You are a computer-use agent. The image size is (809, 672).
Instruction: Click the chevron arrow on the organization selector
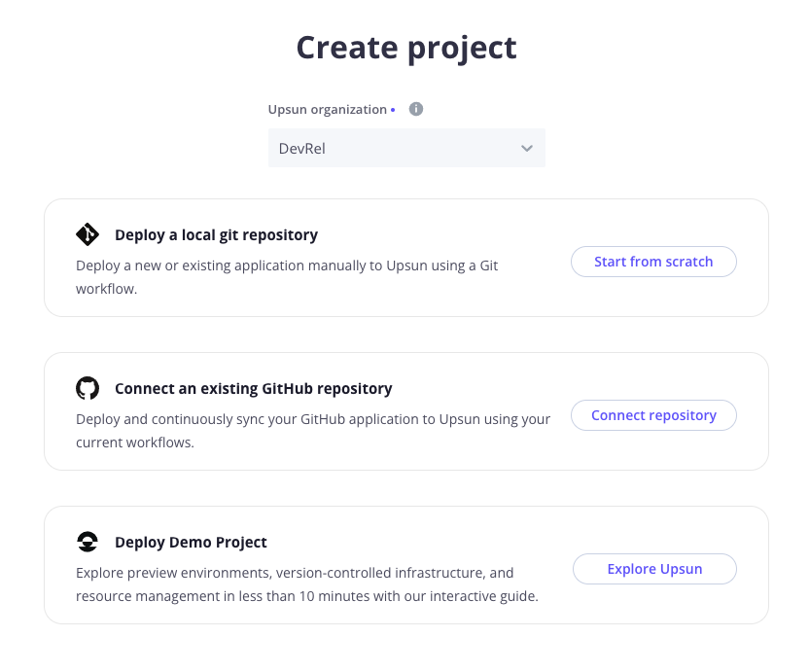(527, 148)
